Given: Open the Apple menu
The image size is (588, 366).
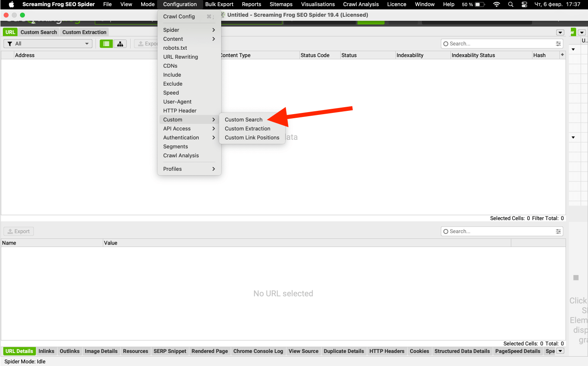Looking at the screenshot, I should 11,4.
